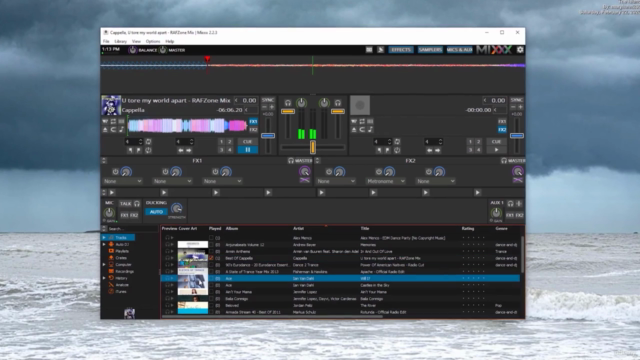The width and height of the screenshot is (640, 360).
Task: Toggle deck 2 FX2 assignment
Action: pos(502,130)
